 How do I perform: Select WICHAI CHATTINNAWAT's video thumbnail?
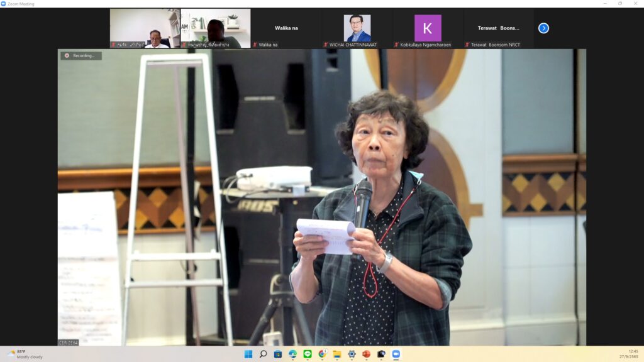357,28
